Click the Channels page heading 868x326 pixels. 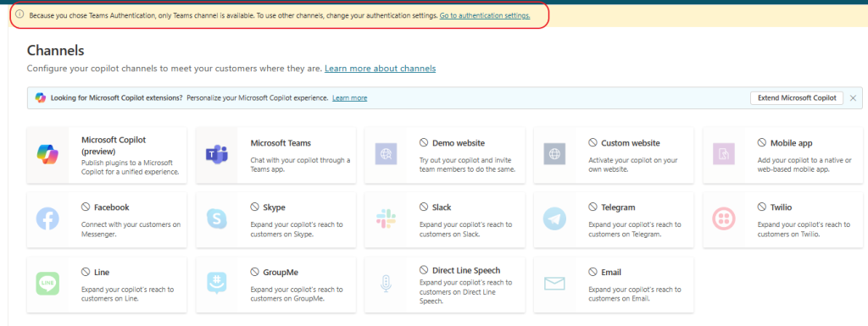[x=55, y=51]
